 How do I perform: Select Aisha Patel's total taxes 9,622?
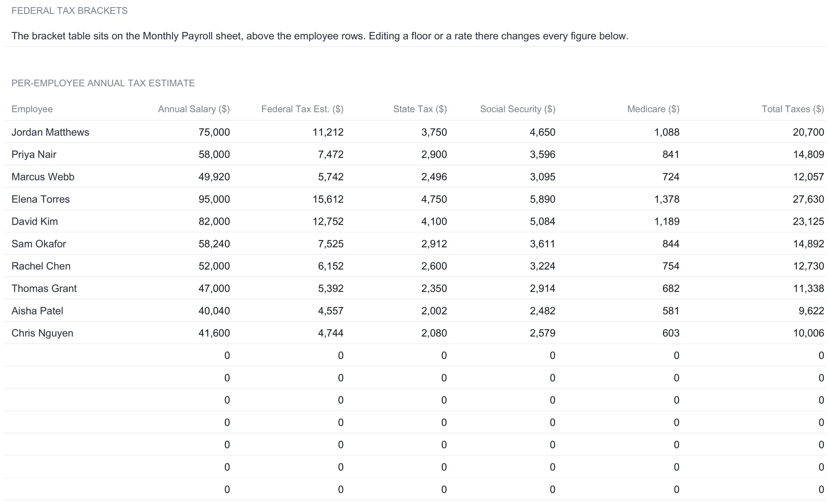pyautogui.click(x=812, y=311)
